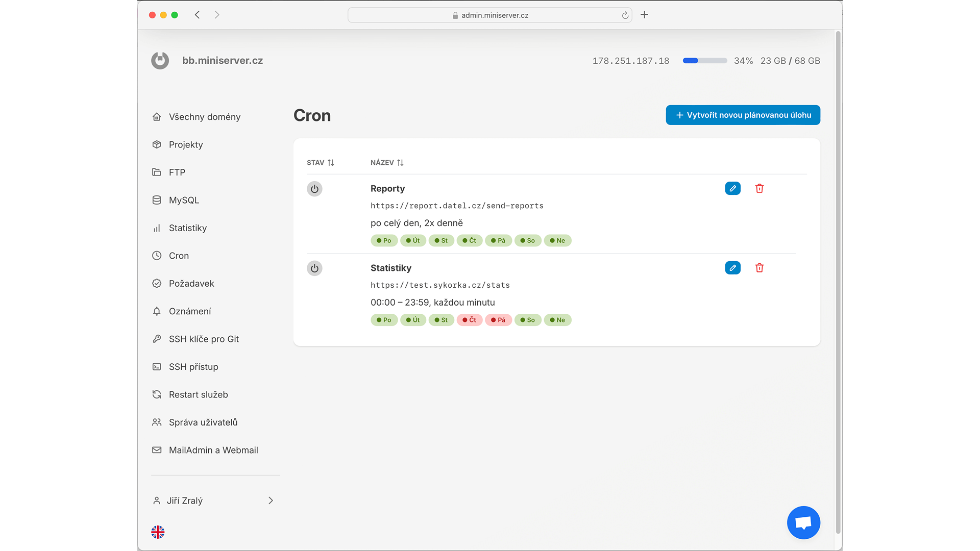The height and width of the screenshot is (551, 980).
Task: Click the Jiří Zralý person icon
Action: (157, 500)
